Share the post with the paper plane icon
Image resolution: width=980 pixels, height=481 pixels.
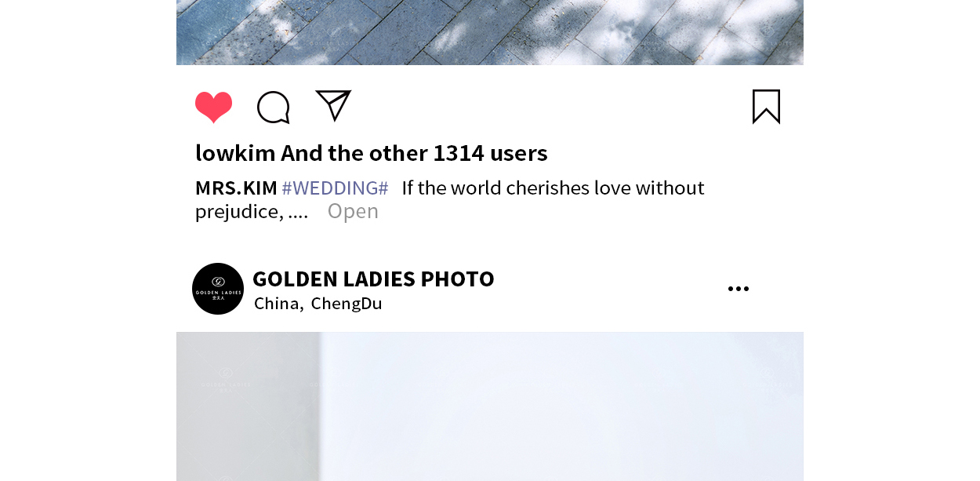333,105
